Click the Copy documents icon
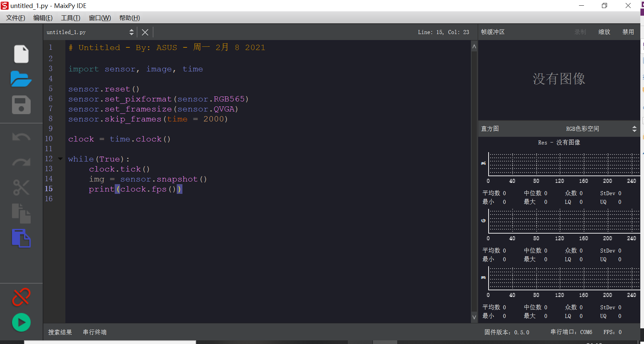Image resolution: width=644 pixels, height=344 pixels. [x=21, y=214]
